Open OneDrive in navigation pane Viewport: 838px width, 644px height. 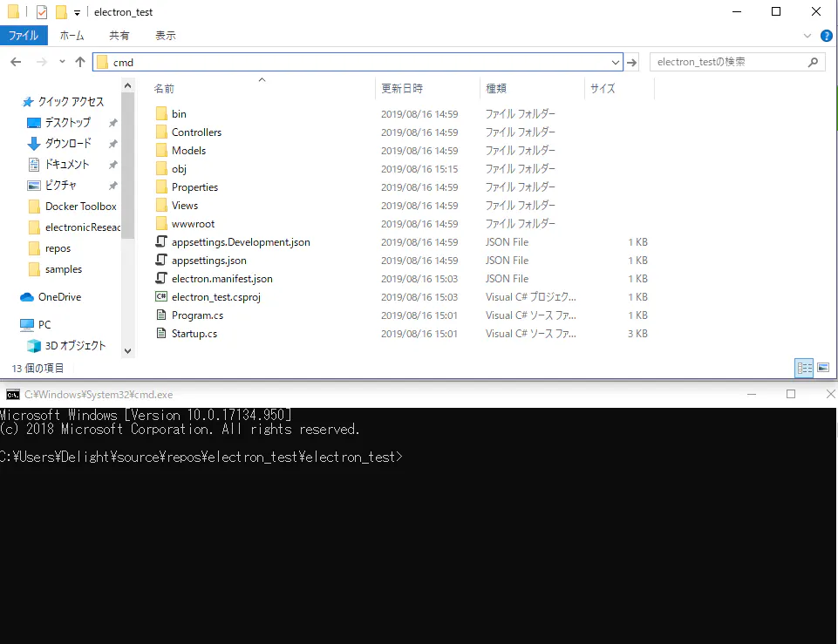coord(59,297)
